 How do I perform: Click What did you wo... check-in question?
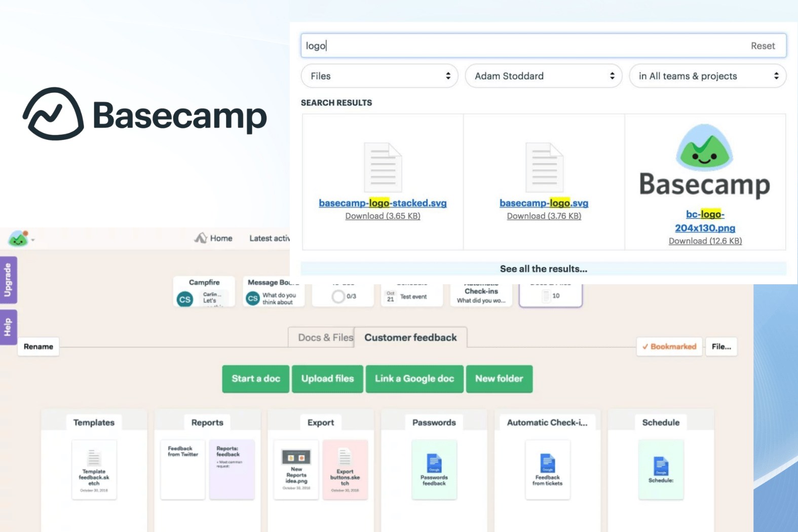tap(481, 300)
